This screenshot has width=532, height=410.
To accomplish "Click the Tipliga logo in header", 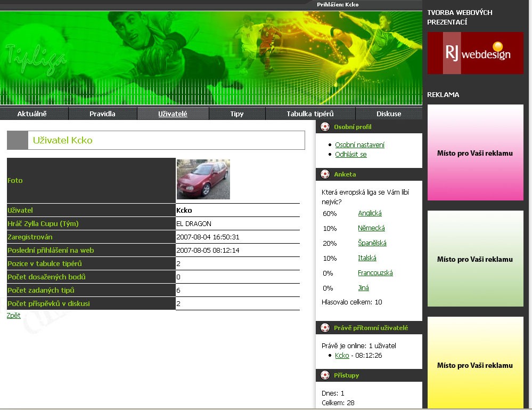I will pyautogui.click(x=36, y=60).
